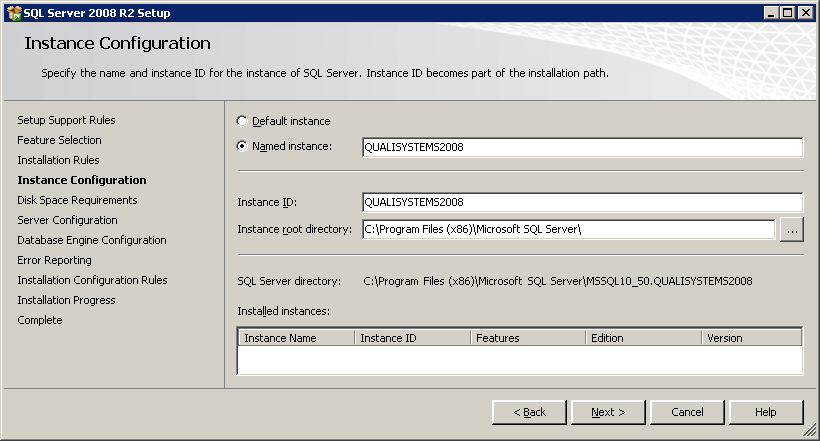Click the Instance ID text field
820x441 pixels.
[582, 202]
